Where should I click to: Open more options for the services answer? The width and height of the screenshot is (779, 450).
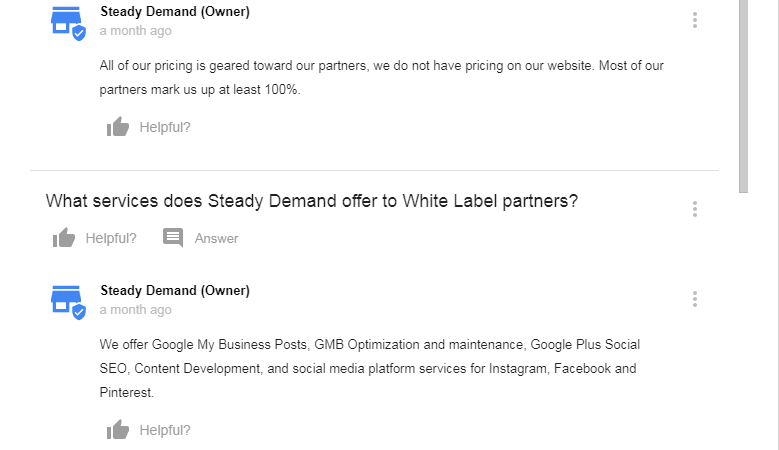click(695, 299)
